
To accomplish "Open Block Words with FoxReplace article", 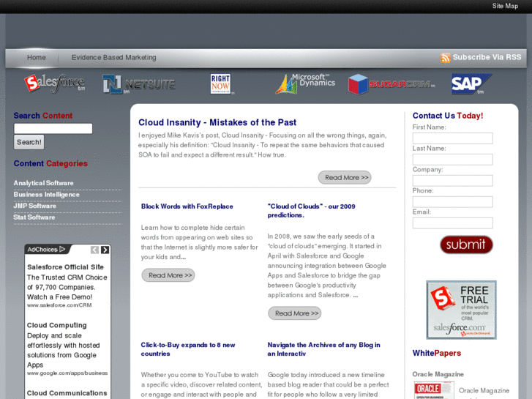I will 187,206.
